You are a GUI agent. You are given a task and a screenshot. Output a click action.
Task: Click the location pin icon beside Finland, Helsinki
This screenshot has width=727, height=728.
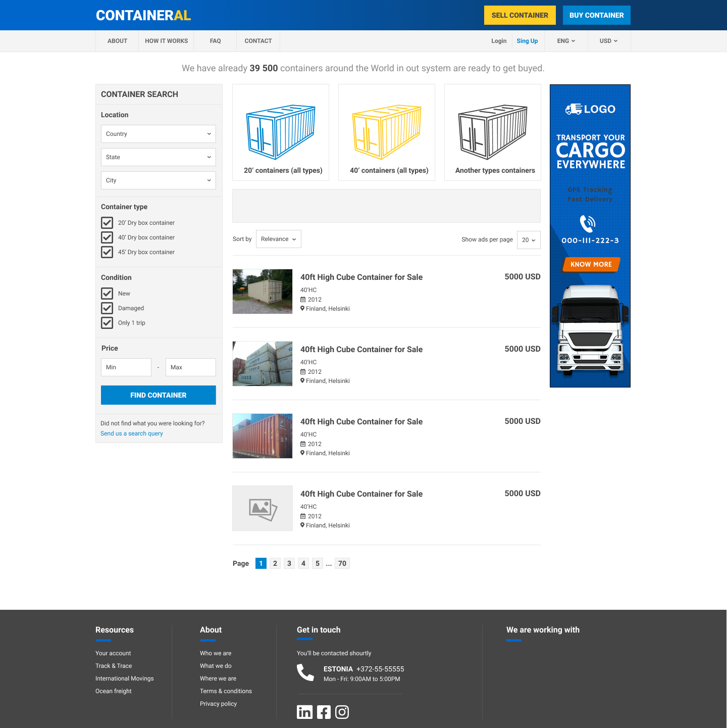(x=303, y=309)
